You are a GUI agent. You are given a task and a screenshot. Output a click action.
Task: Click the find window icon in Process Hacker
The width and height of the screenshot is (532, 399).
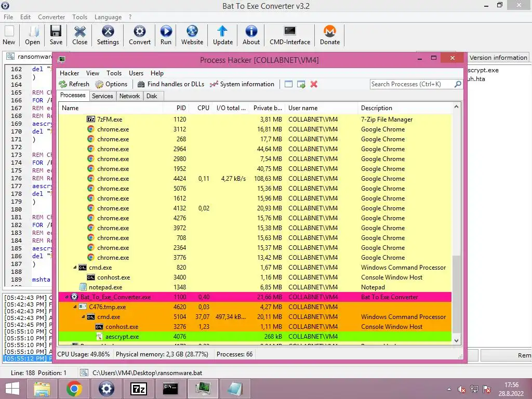click(x=288, y=84)
